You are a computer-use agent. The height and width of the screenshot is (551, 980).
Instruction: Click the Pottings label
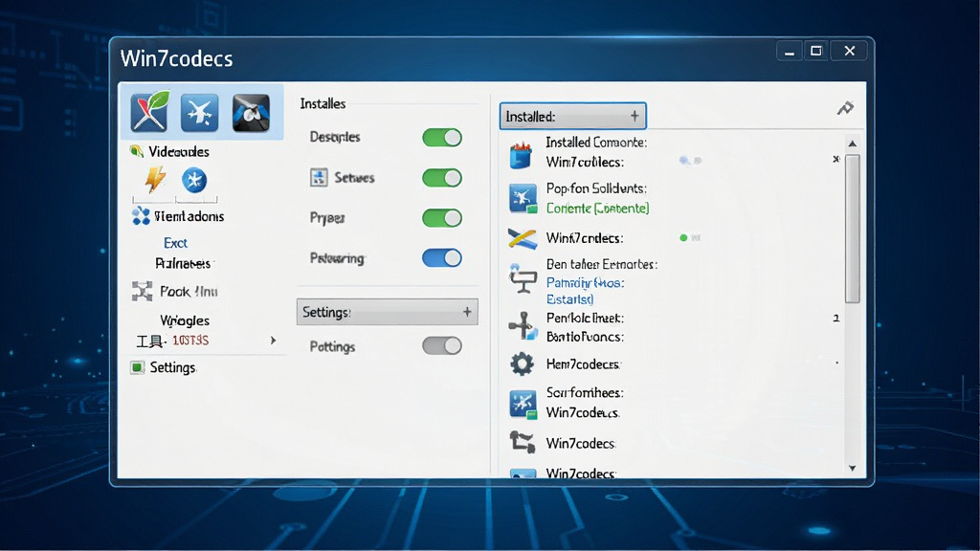(x=332, y=346)
